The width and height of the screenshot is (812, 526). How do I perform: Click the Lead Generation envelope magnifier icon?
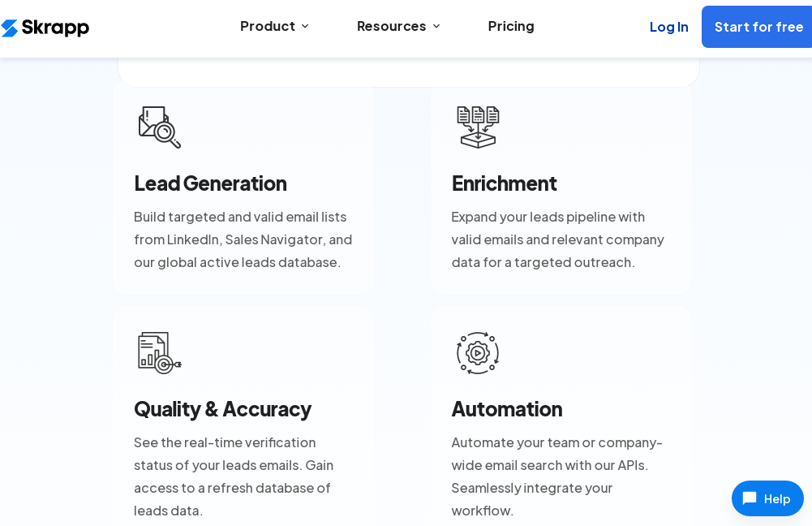pos(160,127)
